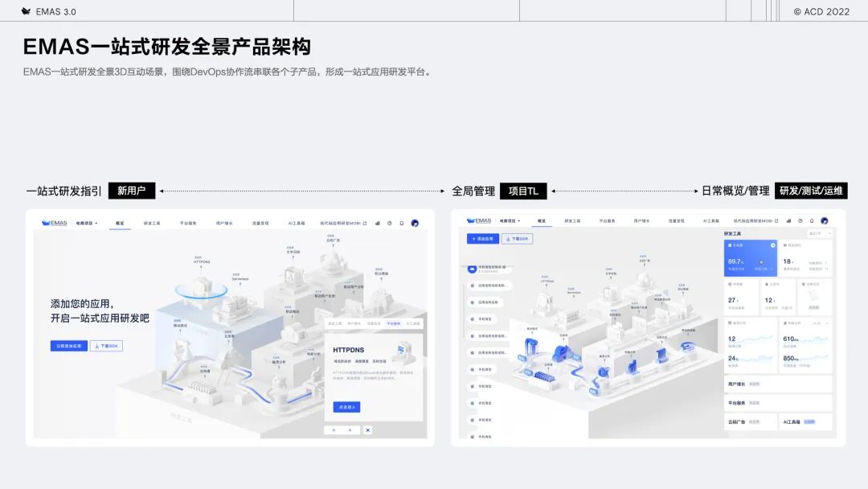The width and height of the screenshot is (868, 489).
Task: Go to previous card with the left arrow
Action: (x=334, y=429)
